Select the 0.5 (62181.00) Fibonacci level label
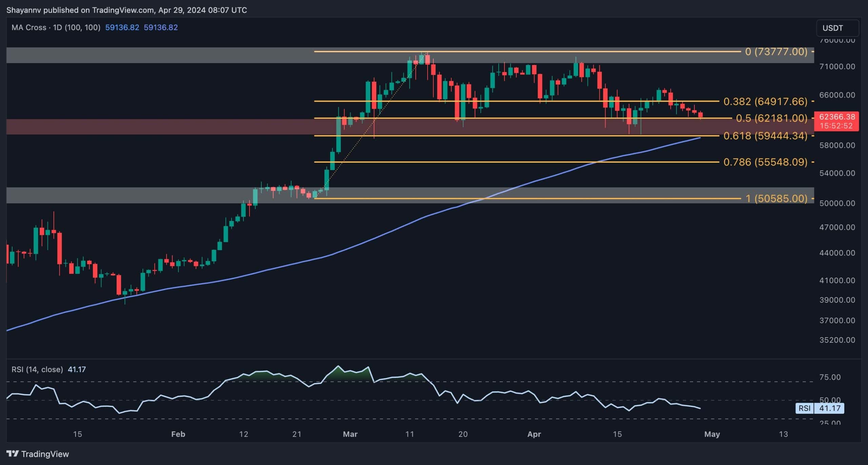The width and height of the screenshot is (868, 465). [x=771, y=118]
